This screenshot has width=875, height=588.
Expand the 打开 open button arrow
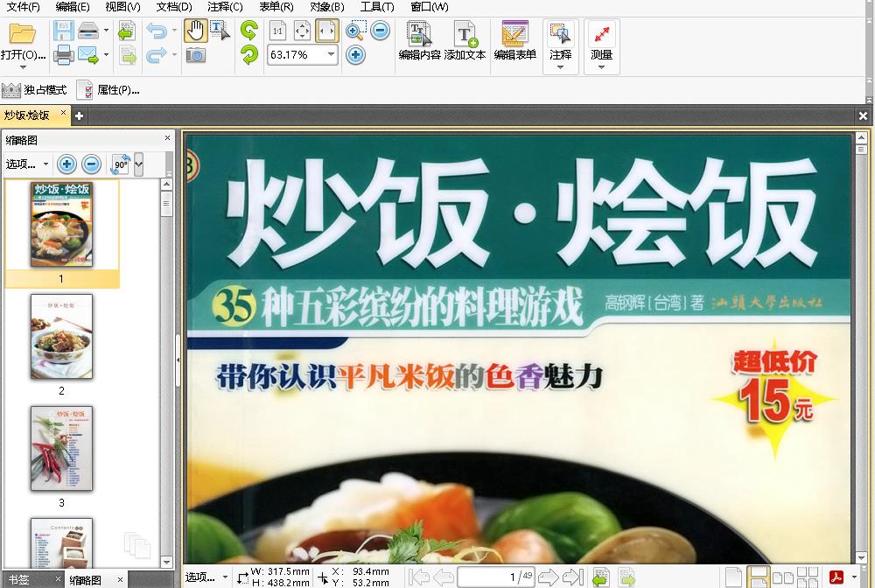point(23,67)
